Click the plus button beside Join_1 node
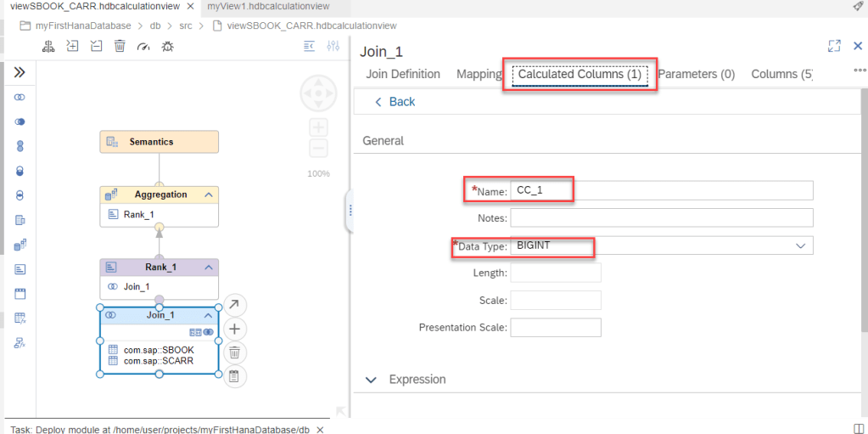Image resolution: width=868 pixels, height=434 pixels. pos(235,330)
